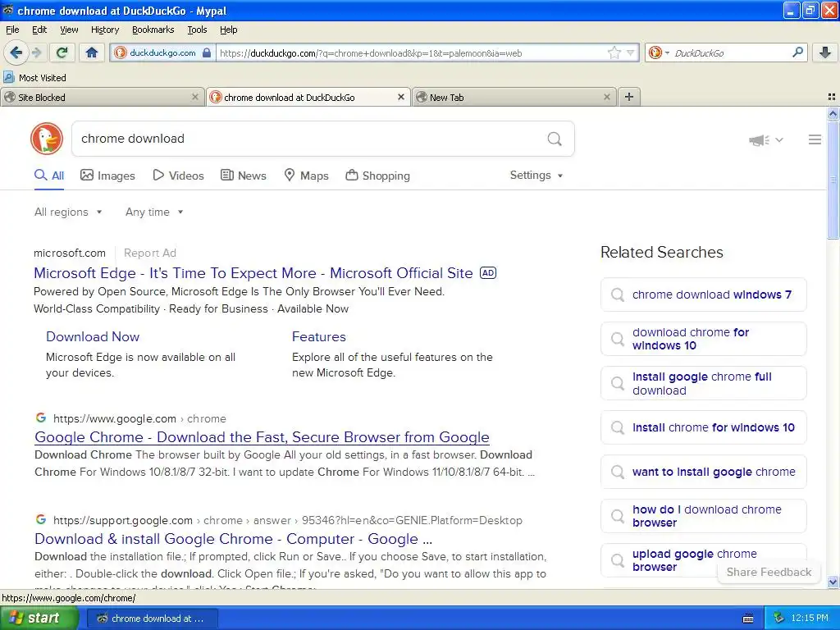The width and height of the screenshot is (840, 630).
Task: Open the File menu
Action: click(x=12, y=30)
